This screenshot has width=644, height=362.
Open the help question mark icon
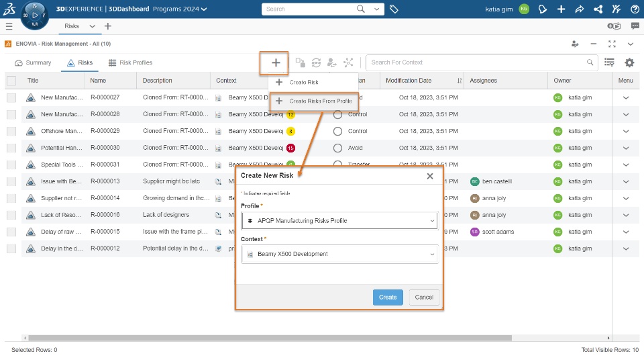click(635, 9)
